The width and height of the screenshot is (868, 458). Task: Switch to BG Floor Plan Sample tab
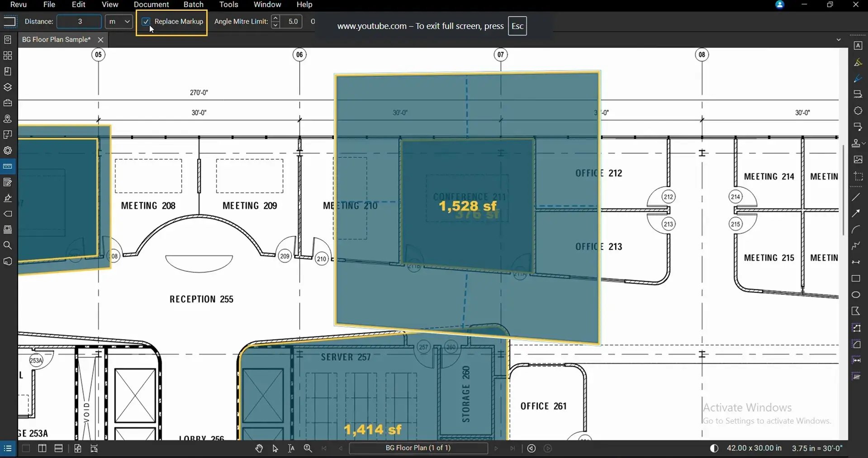pos(56,39)
